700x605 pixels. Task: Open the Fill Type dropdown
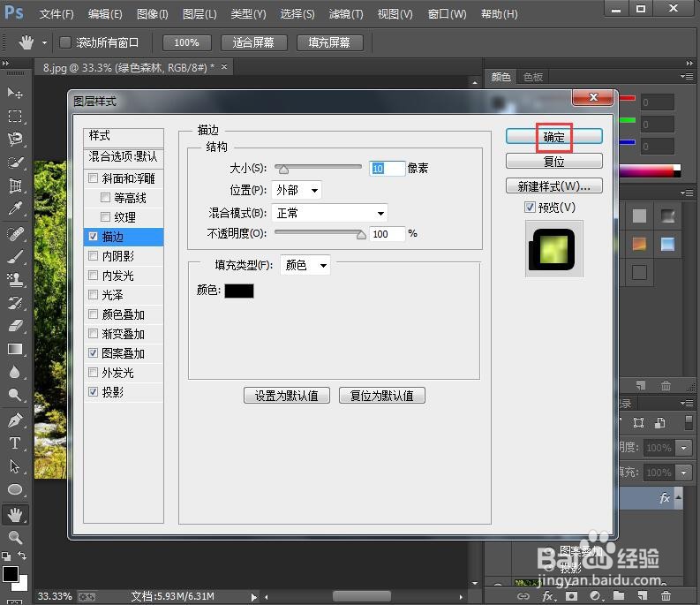(305, 265)
